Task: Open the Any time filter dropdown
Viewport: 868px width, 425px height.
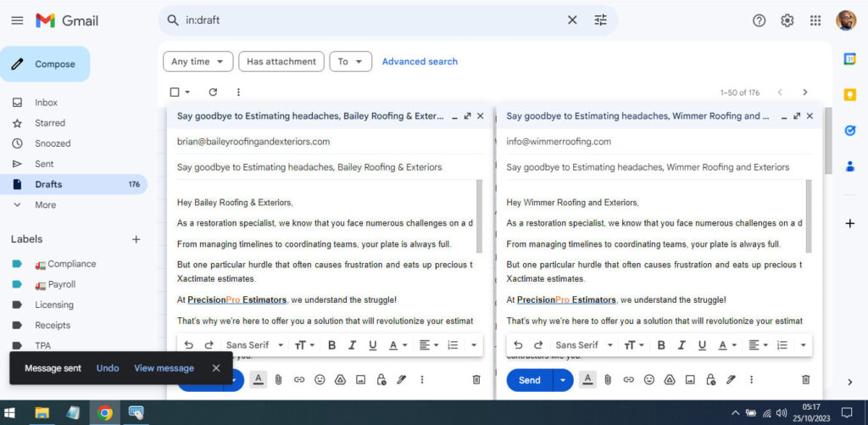Action: pos(198,61)
